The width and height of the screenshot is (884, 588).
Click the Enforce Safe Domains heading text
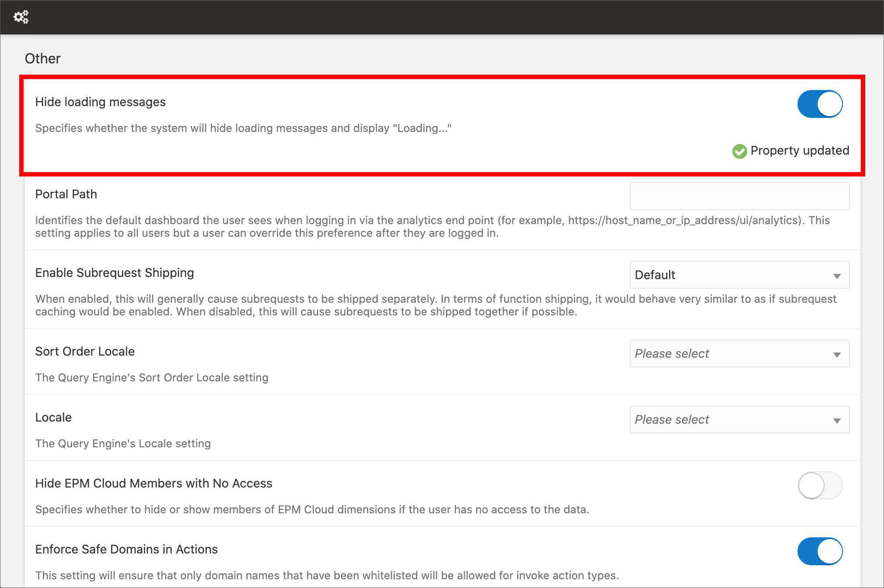(x=126, y=549)
